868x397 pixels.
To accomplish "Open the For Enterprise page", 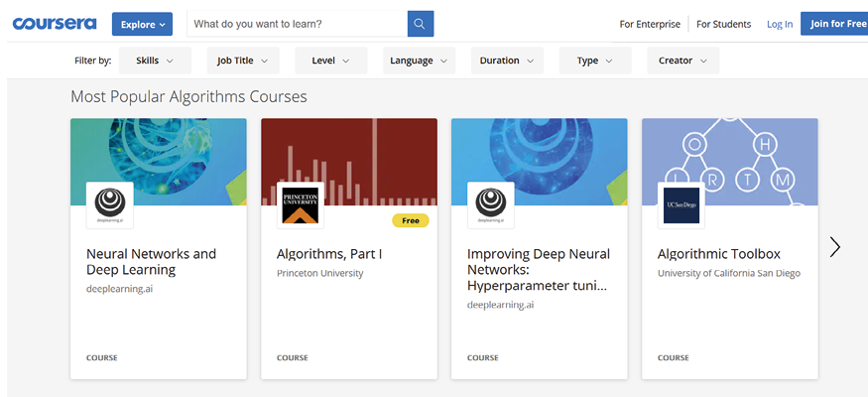I will [650, 25].
